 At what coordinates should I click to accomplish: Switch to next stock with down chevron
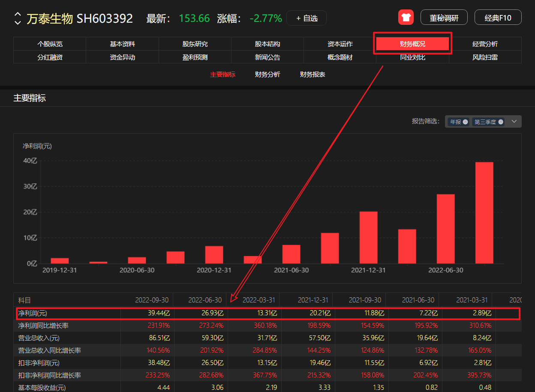tap(18, 22)
